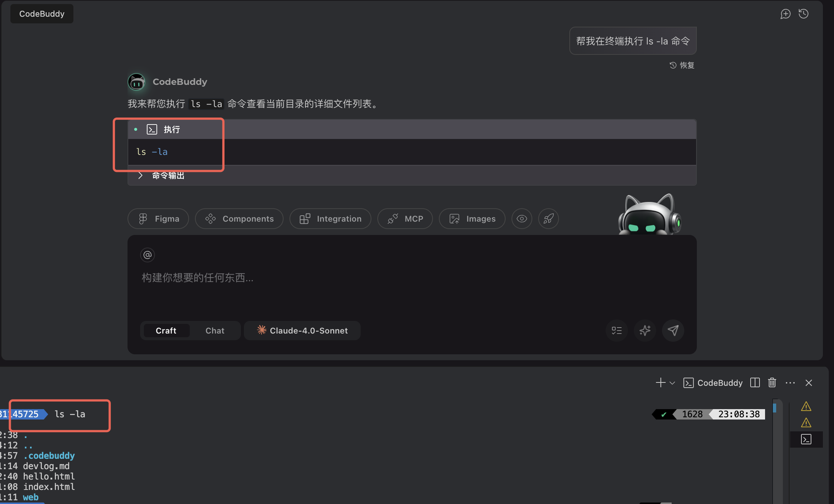The width and height of the screenshot is (834, 504).
Task: Click the @ mention icon
Action: pyautogui.click(x=148, y=255)
